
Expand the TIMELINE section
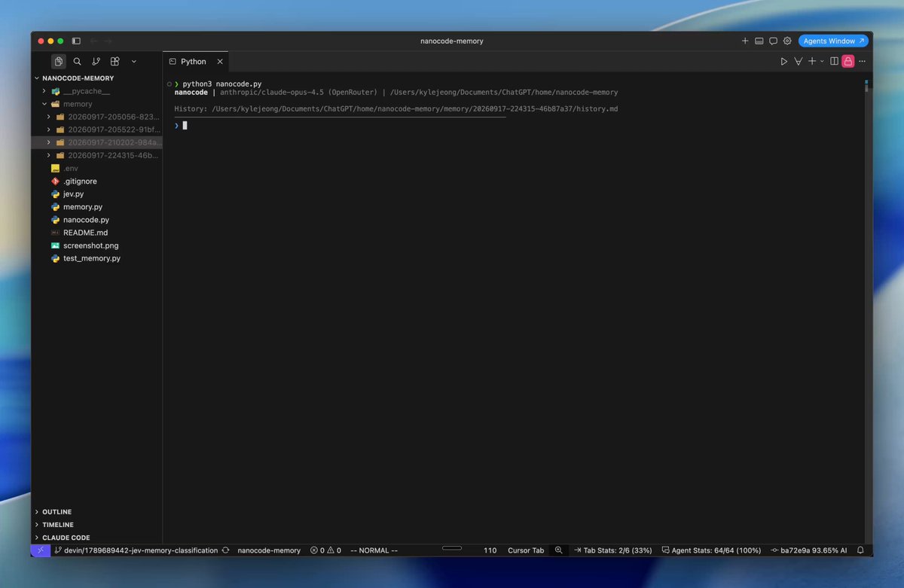point(97,525)
